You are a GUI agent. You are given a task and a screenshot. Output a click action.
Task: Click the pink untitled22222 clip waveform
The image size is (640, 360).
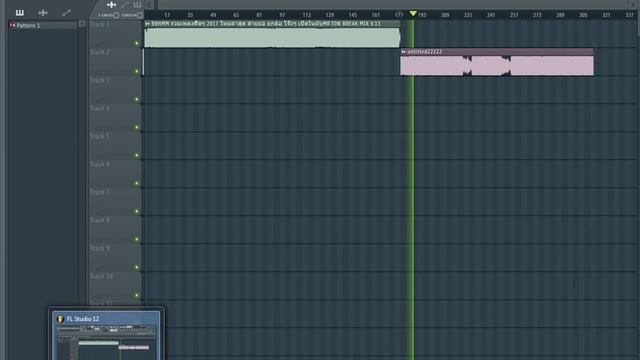[x=497, y=66]
